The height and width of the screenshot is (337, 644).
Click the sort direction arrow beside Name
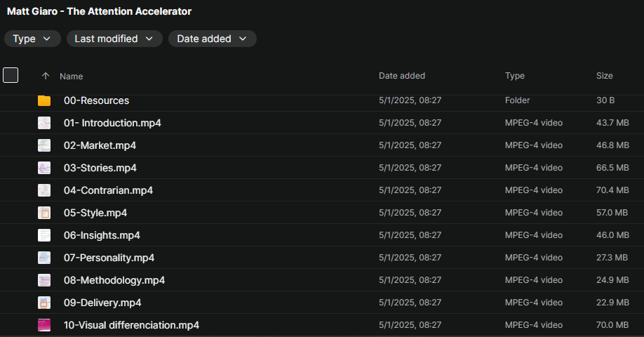click(46, 76)
